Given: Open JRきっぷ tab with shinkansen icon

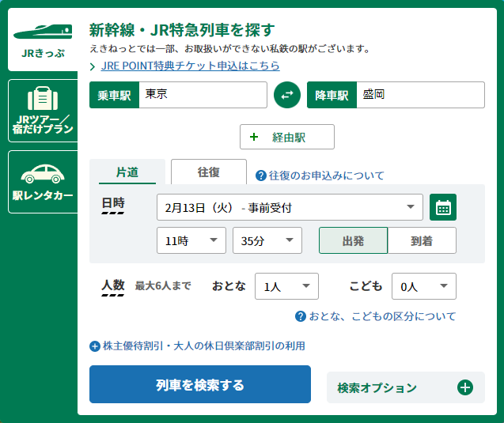Looking at the screenshot, I should click(x=43, y=40).
